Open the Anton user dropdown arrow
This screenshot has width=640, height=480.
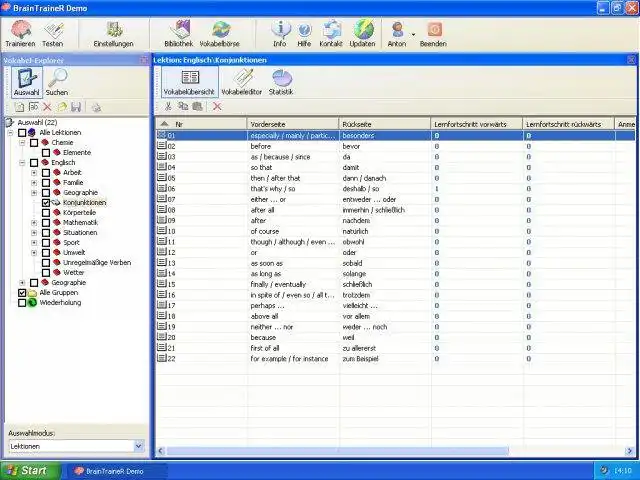413,35
